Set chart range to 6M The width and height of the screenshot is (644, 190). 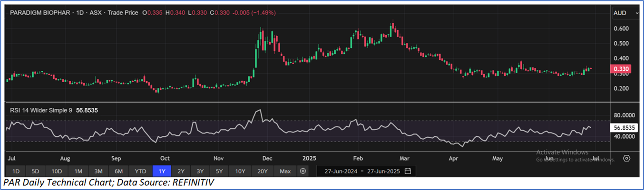tap(118, 171)
